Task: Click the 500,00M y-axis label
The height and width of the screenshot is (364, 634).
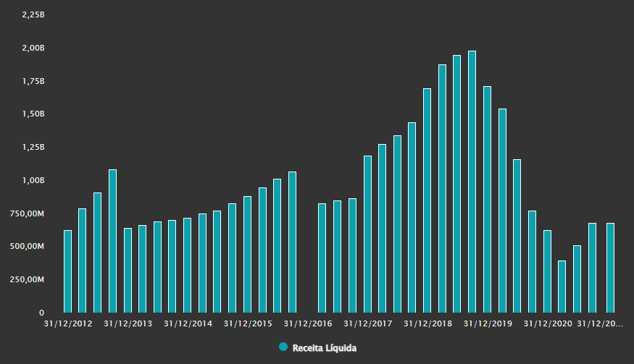Action: 27,247
